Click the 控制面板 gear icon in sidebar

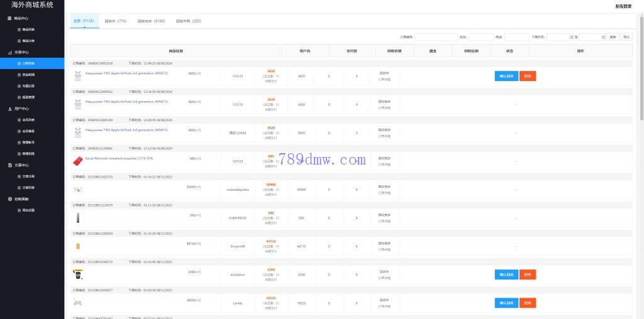tap(9, 199)
